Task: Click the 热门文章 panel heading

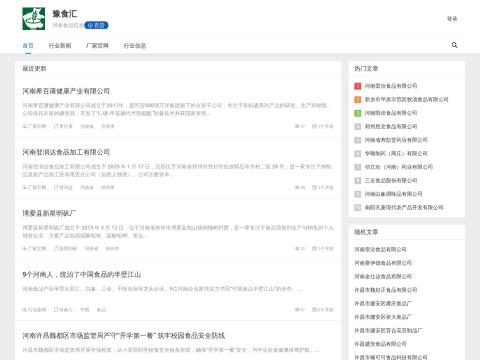Action: [366, 69]
